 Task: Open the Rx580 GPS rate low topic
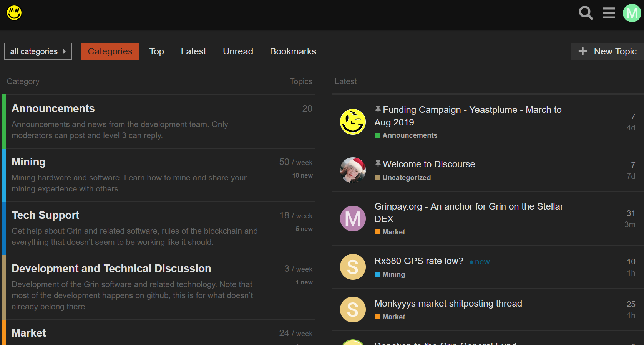click(419, 261)
